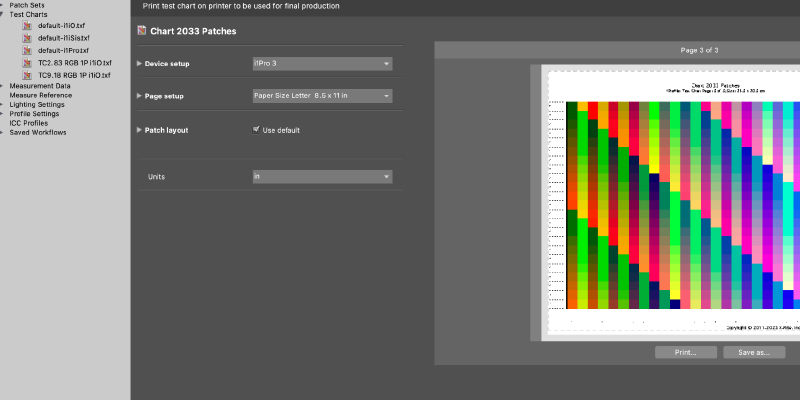
Task: Expand the Measurement Data tree node
Action: tap(2, 86)
